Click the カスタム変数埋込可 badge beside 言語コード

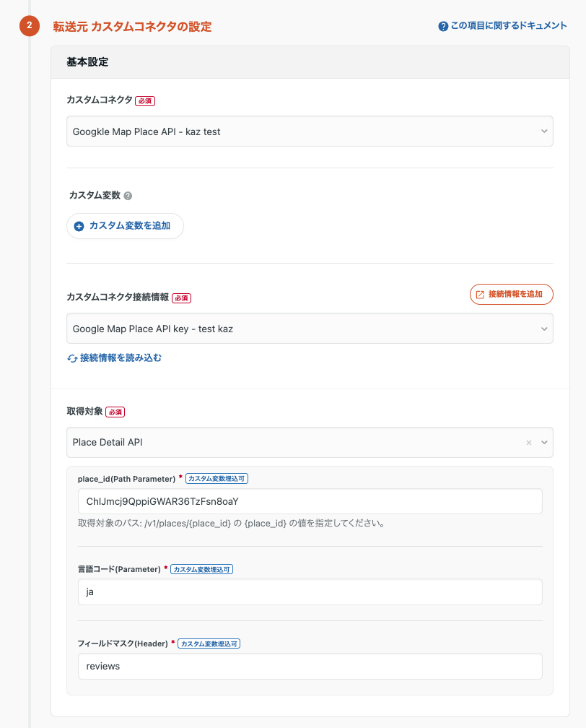pyautogui.click(x=201, y=569)
